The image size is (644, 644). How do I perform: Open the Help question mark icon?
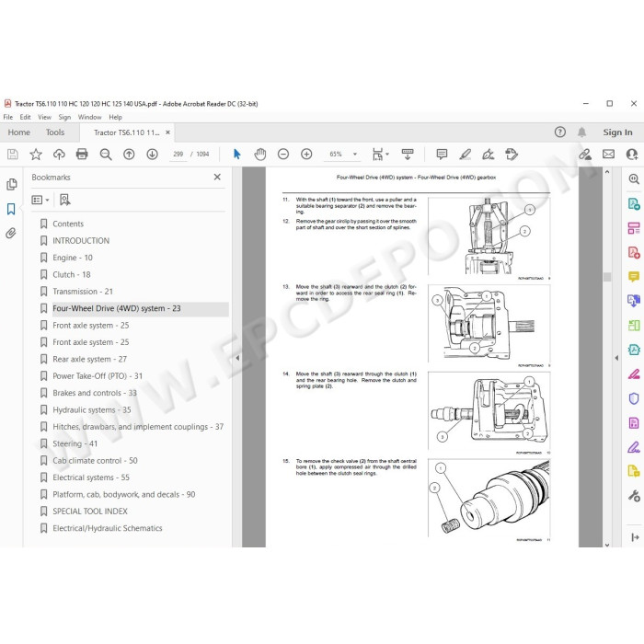pos(559,132)
